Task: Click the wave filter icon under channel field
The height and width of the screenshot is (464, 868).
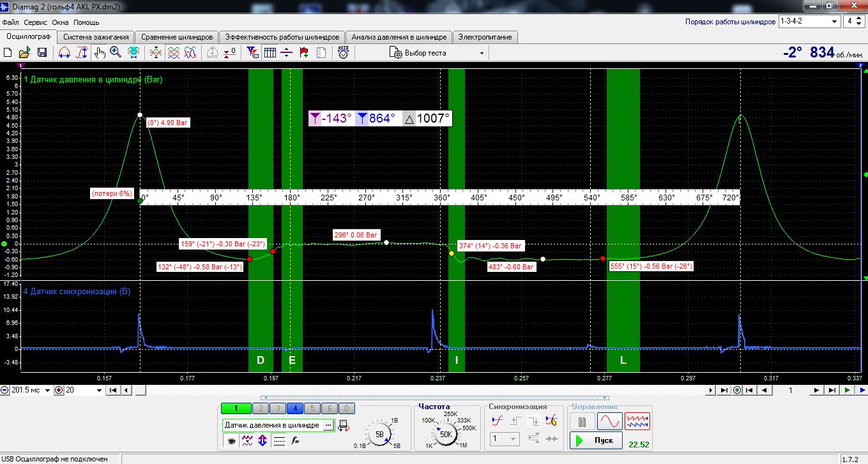Action: [x=247, y=440]
